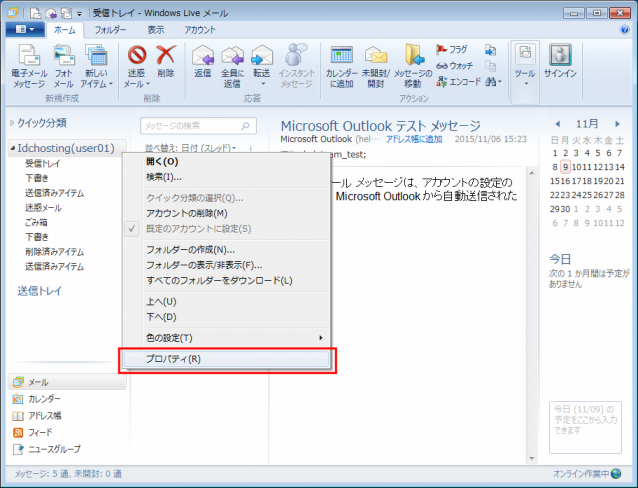Screen dimensions: 638x488
Task: Click the copy-to-folder icon above binoculars
Action: pyautogui.click(x=490, y=50)
